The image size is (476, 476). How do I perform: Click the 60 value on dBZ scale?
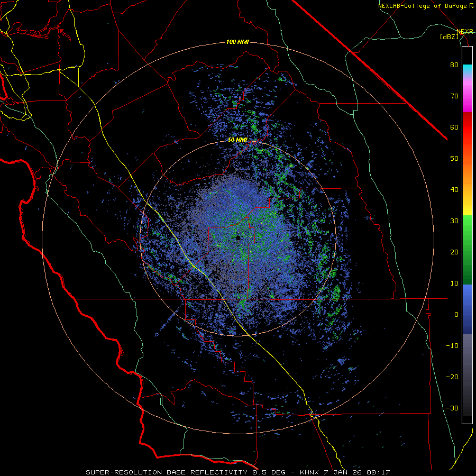[454, 127]
